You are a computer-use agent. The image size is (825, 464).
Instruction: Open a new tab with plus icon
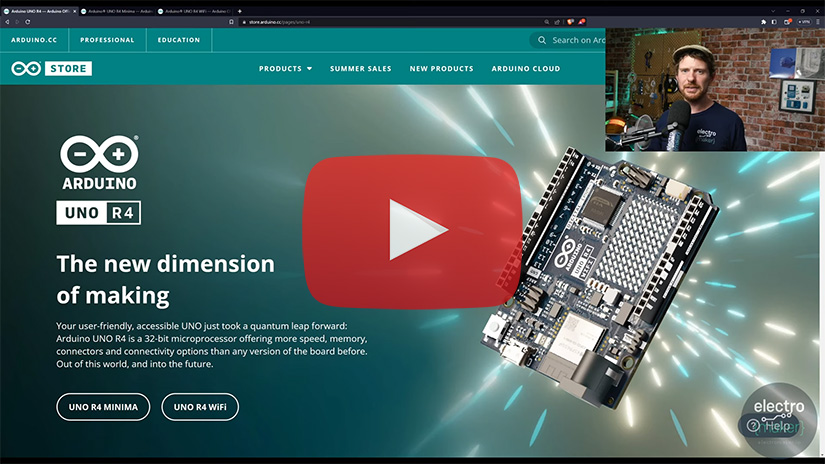239,11
